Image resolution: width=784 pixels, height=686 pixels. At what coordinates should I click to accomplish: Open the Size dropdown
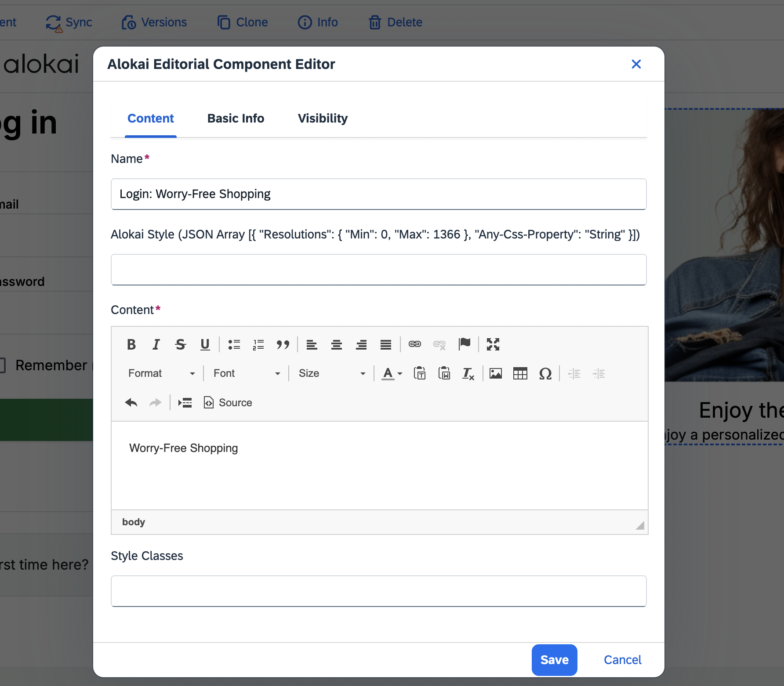[x=332, y=373]
